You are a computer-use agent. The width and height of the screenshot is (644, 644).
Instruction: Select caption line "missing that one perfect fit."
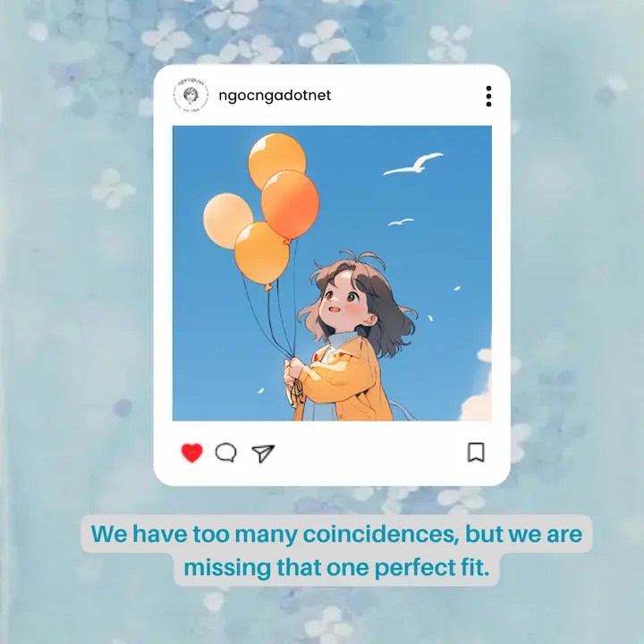tap(336, 568)
